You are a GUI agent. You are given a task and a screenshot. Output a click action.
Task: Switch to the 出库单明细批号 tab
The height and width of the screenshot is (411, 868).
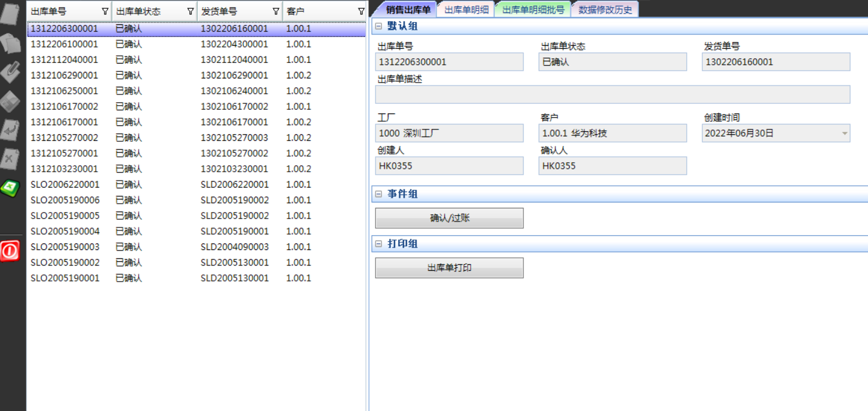pos(533,10)
